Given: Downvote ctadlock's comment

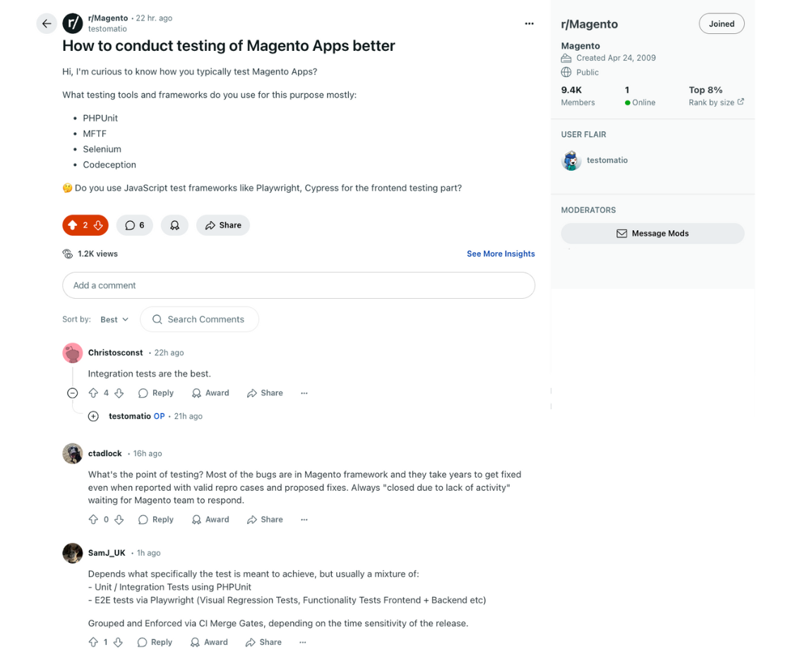Looking at the screenshot, I should (x=118, y=519).
